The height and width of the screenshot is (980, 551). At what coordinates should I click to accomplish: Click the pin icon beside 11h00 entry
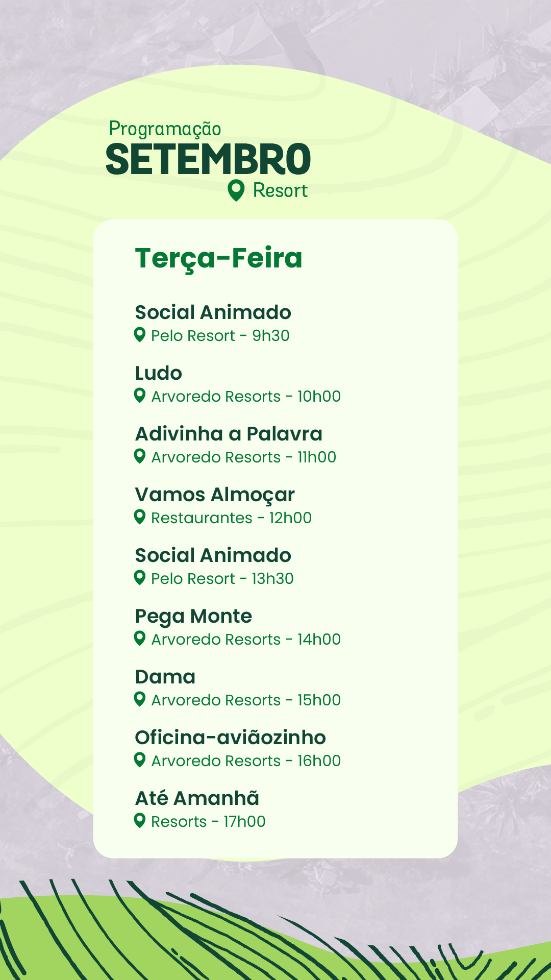click(139, 456)
